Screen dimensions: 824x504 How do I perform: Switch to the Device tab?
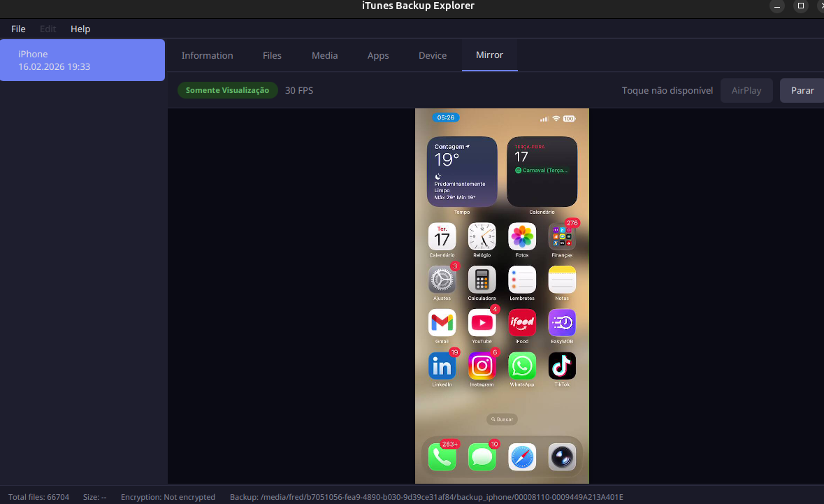433,55
